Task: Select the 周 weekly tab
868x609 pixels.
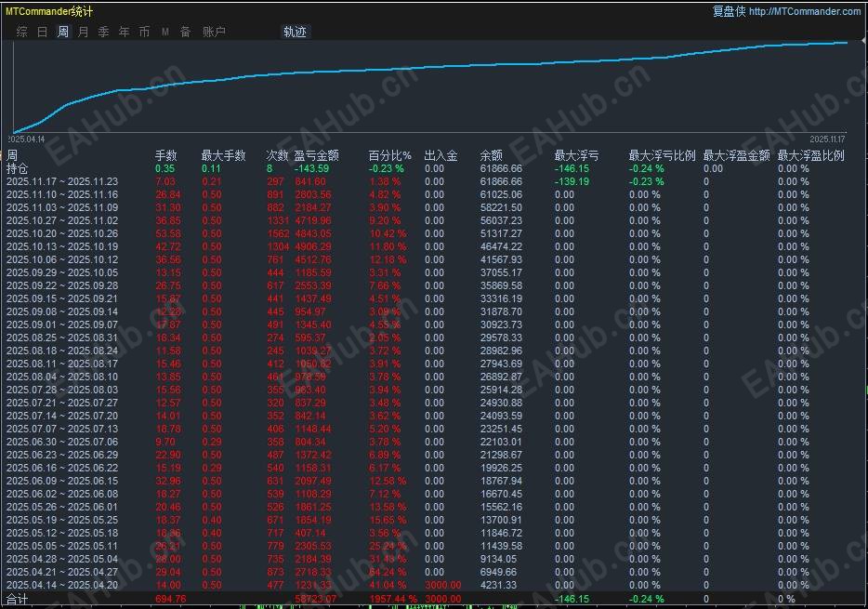Action: coord(63,33)
